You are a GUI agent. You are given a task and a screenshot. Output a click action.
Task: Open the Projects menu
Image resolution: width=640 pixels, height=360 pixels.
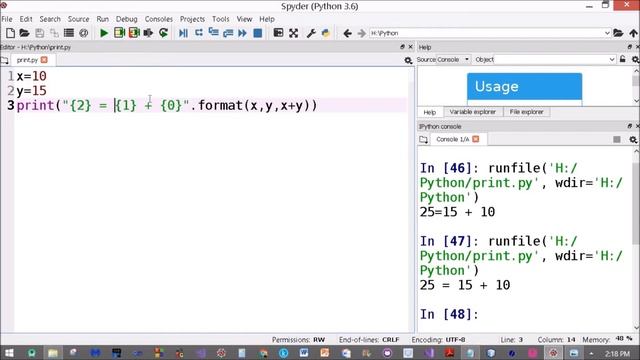point(192,19)
